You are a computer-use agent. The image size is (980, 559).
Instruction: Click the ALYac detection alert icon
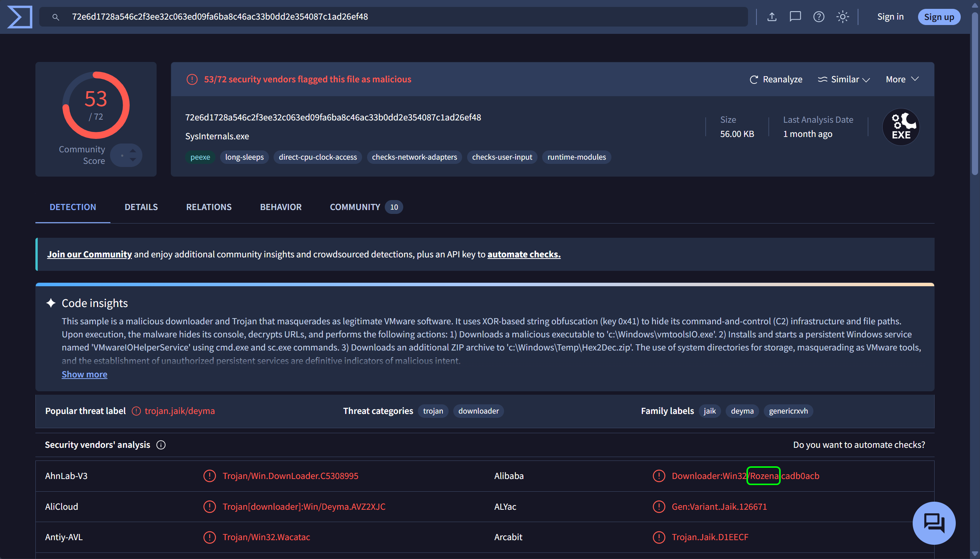(x=659, y=507)
